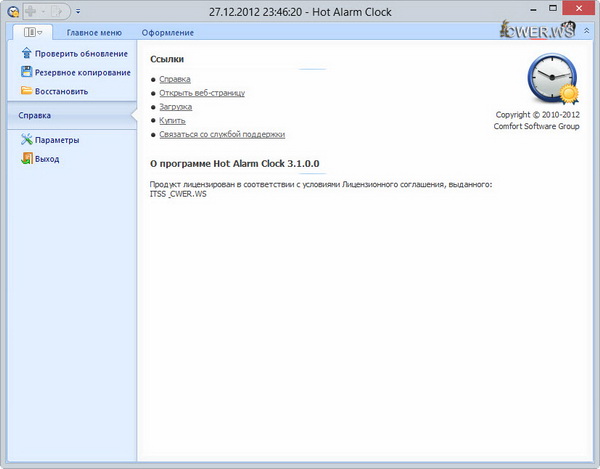Click the large alarm clock logo

[x=551, y=80]
